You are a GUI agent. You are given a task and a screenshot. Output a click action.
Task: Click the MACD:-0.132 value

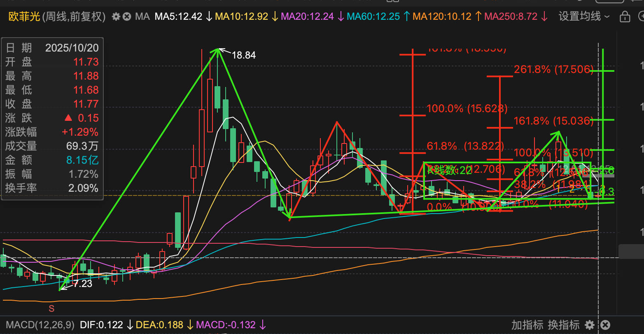pos(226,325)
